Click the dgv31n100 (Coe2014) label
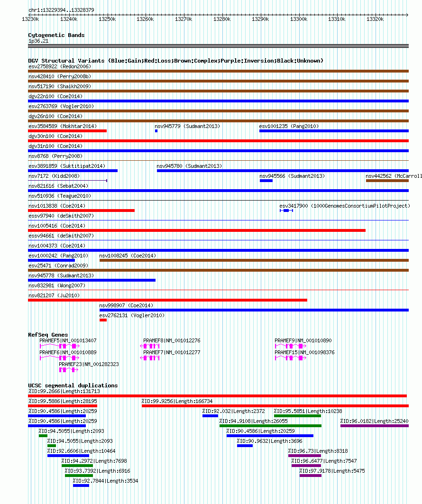The image size is (422, 504). (x=55, y=146)
